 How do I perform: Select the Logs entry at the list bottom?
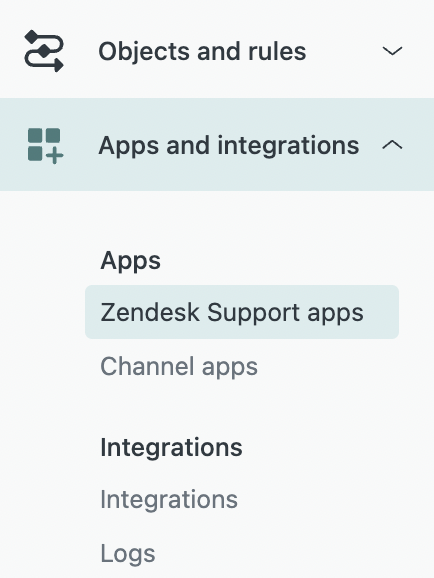128,553
